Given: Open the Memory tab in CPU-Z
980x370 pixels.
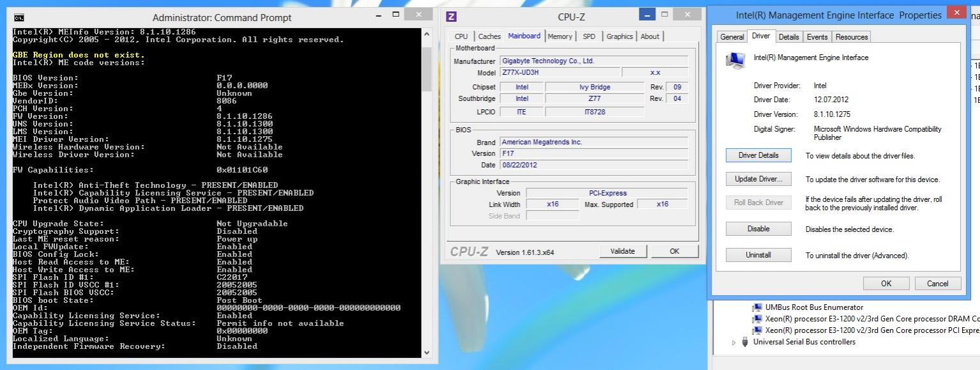Looking at the screenshot, I should coord(560,36).
